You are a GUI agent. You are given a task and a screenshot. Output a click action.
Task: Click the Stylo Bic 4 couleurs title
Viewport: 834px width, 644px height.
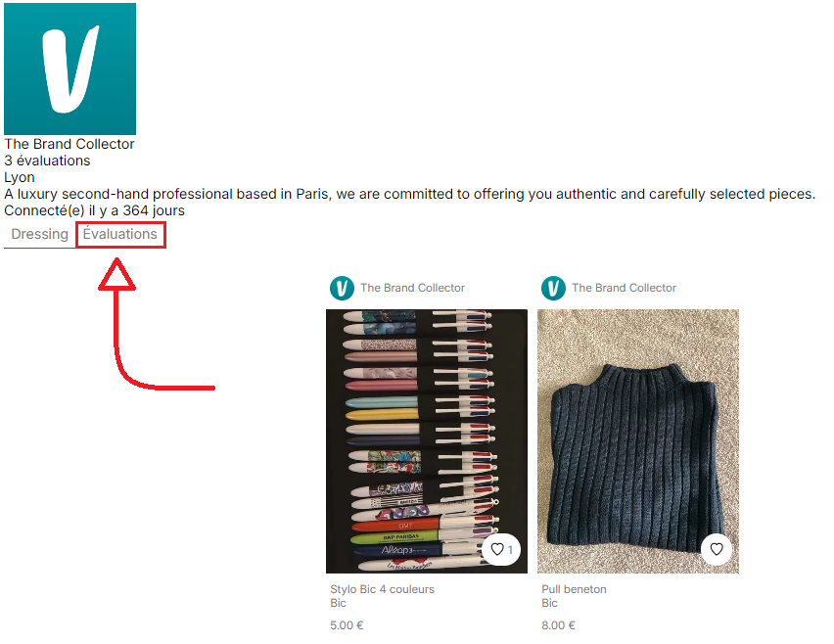click(382, 589)
